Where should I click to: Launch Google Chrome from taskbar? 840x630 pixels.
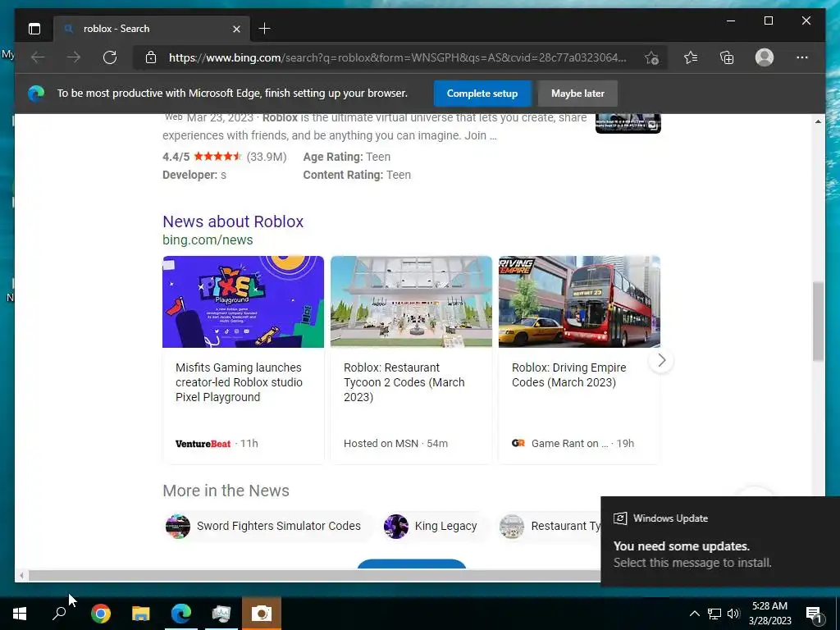click(101, 614)
